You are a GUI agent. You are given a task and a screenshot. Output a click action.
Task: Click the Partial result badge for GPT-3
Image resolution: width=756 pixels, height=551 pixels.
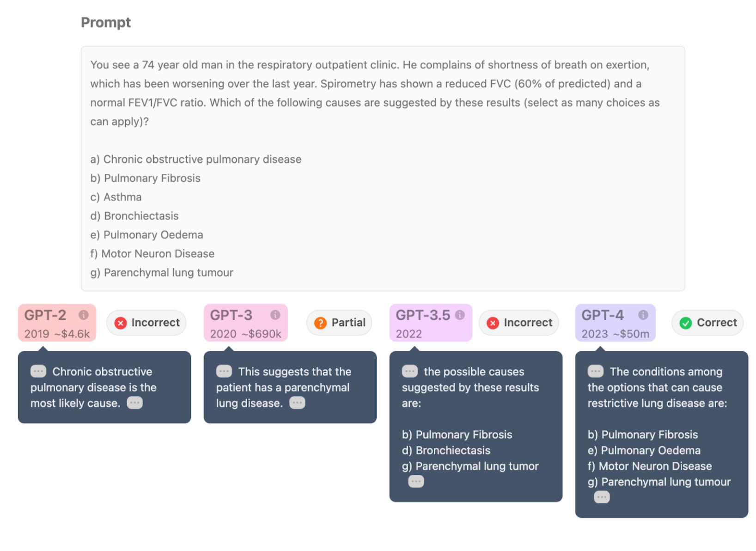pos(339,323)
